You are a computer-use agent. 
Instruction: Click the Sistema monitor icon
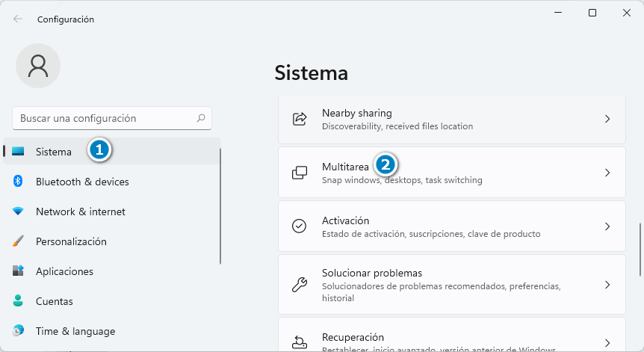click(x=18, y=152)
